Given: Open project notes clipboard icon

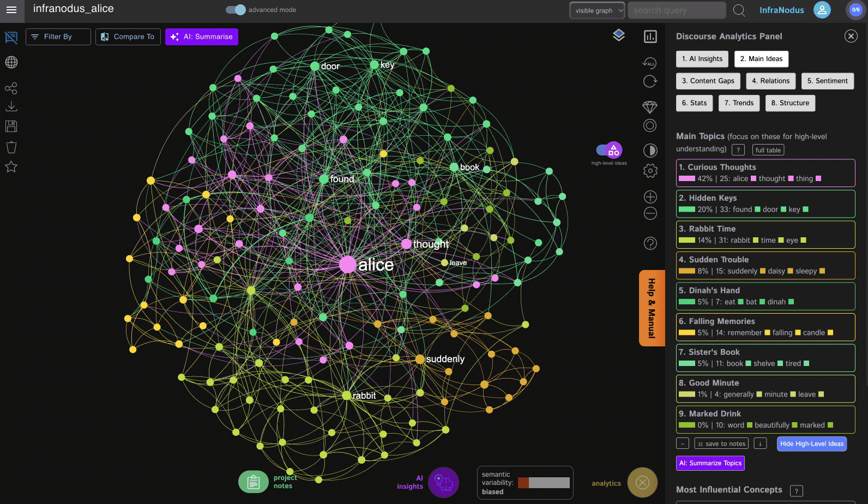Looking at the screenshot, I should [253, 482].
